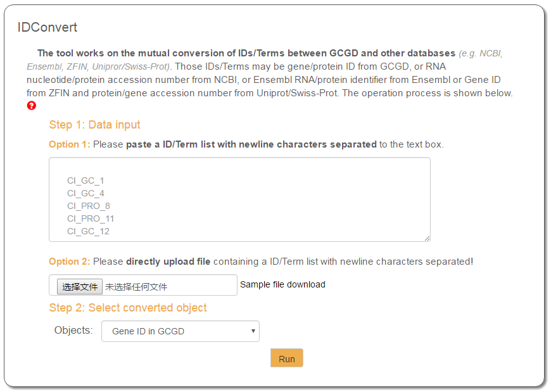The width and height of the screenshot is (551, 392).
Task: Click the text box resize handle corner
Action: point(427,238)
